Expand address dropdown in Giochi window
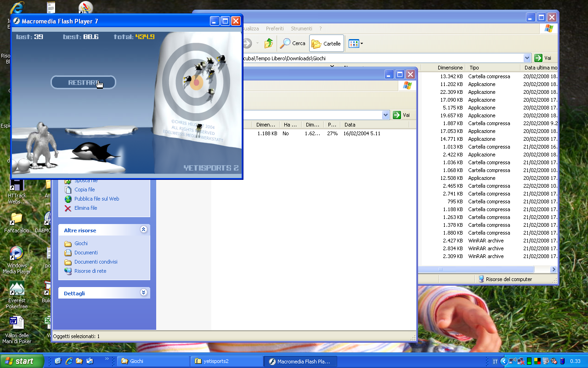This screenshot has width=588, height=368. (527, 58)
